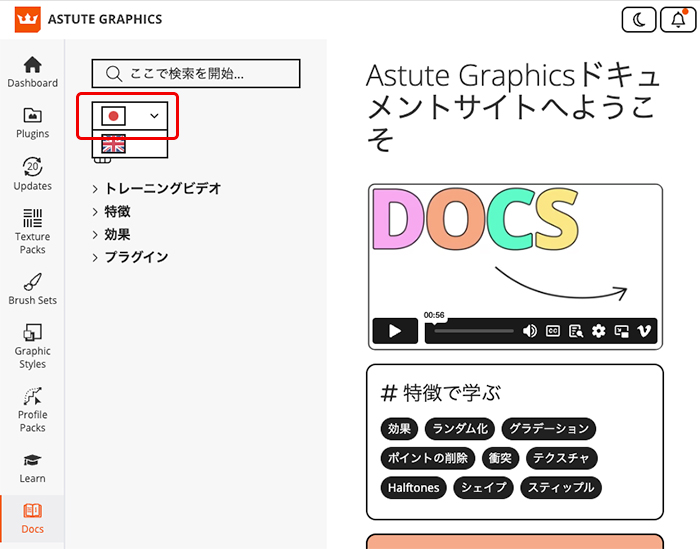Image resolution: width=700 pixels, height=549 pixels.
Task: Open the Learn section
Action: (33, 468)
